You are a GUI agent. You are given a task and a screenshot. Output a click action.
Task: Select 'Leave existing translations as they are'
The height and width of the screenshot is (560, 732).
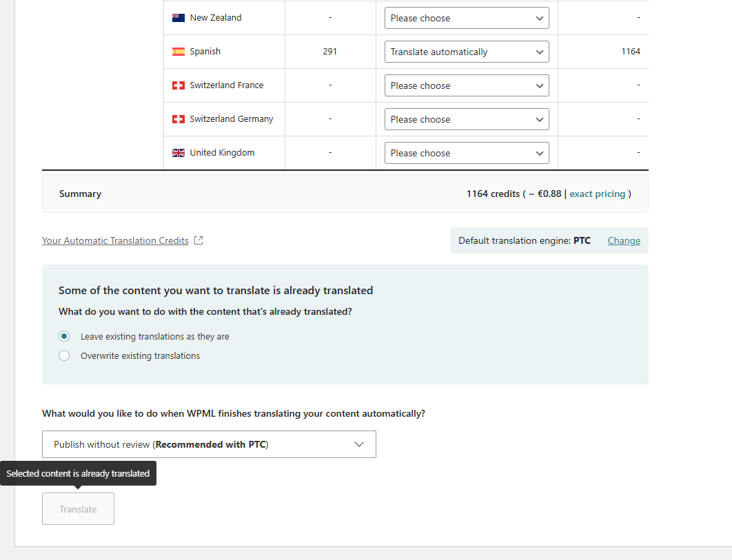[x=64, y=336]
